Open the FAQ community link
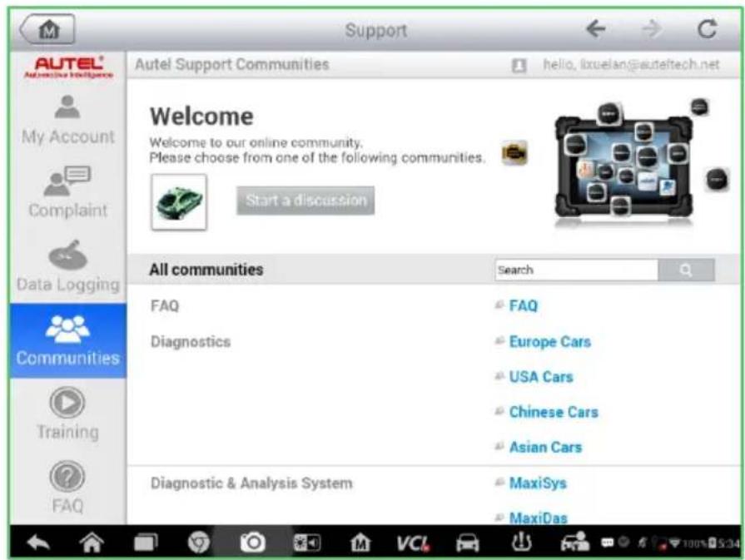This screenshot has height=560, width=745. (523, 305)
